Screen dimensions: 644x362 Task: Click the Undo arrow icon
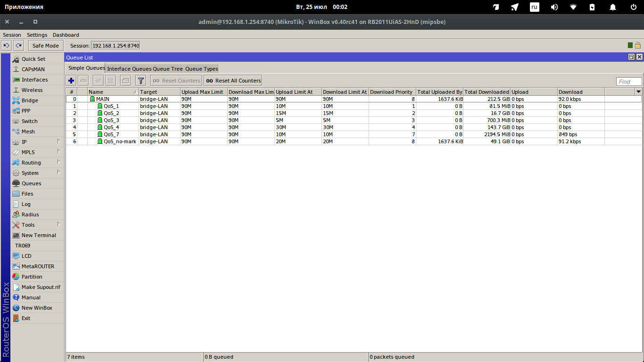[x=7, y=46]
